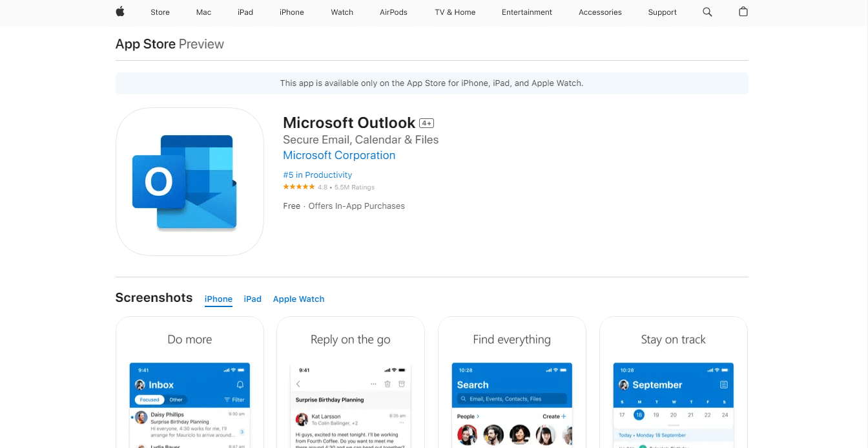Select date 20 in September calendar
The image size is (868, 448).
(x=674, y=415)
